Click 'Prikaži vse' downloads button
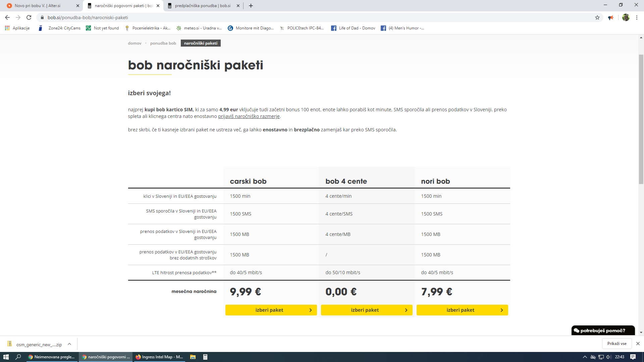644x362 pixels. (x=617, y=344)
